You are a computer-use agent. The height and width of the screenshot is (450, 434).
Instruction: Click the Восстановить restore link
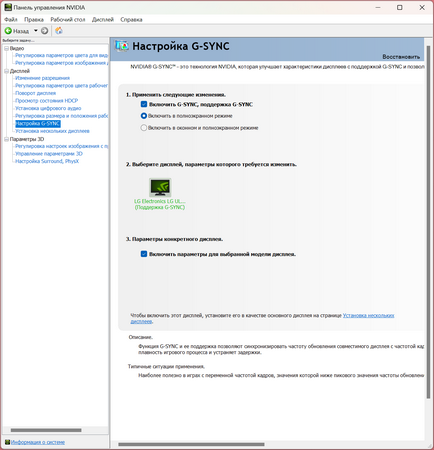(x=401, y=57)
